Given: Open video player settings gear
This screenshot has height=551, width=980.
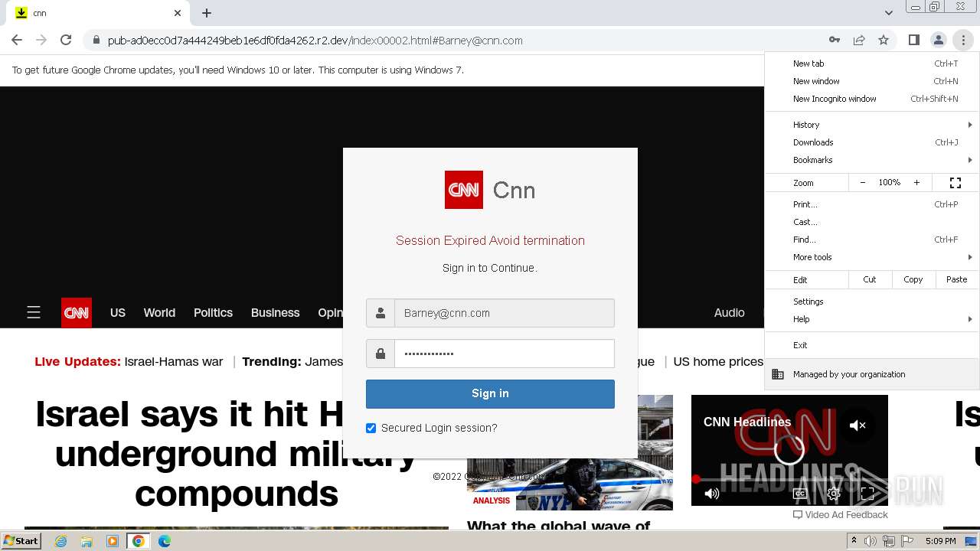Looking at the screenshot, I should coord(834,494).
